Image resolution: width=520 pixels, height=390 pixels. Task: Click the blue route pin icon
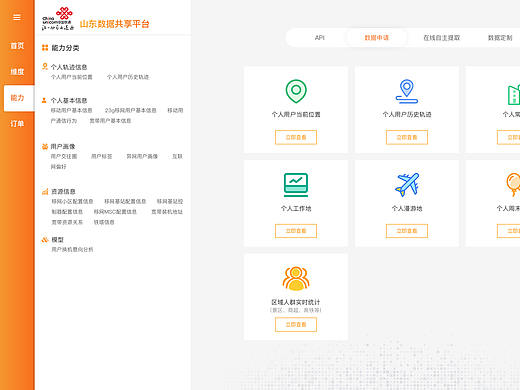(x=407, y=91)
